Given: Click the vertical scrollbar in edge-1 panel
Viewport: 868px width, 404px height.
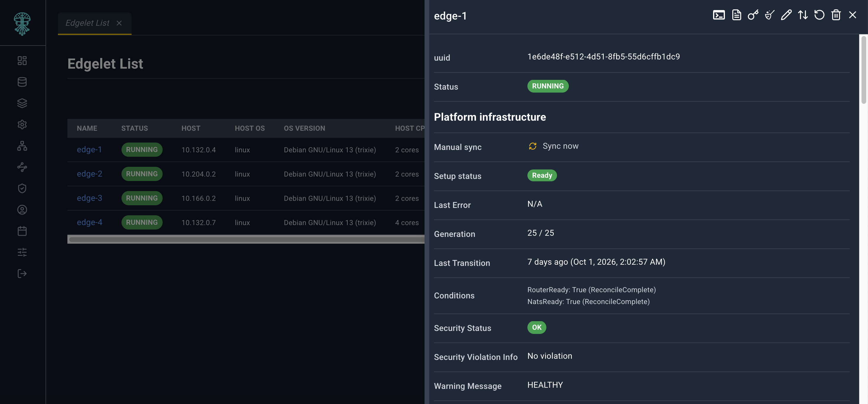Looking at the screenshot, I should (863, 70).
